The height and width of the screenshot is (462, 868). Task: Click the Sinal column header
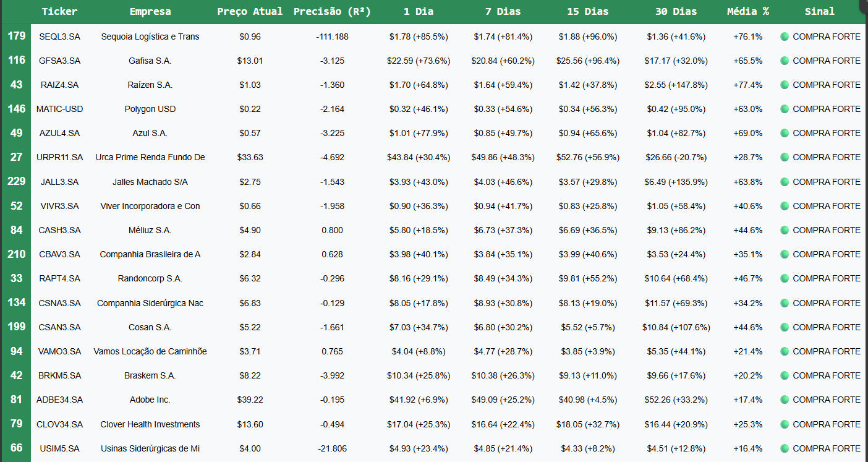pyautogui.click(x=819, y=12)
